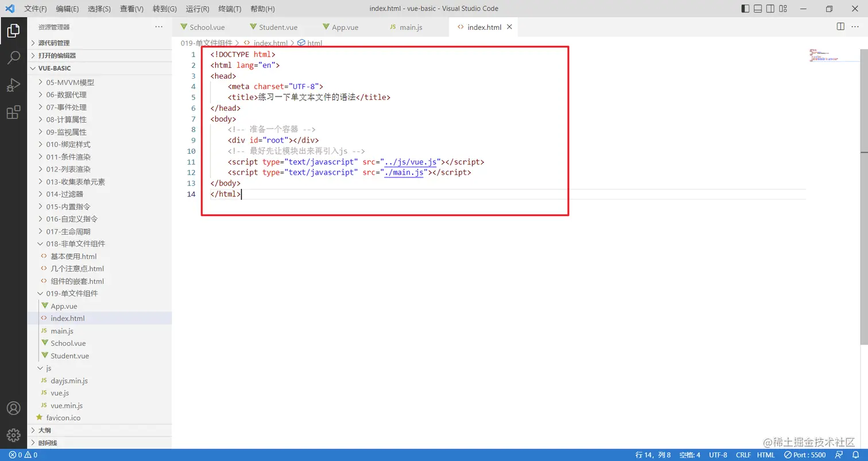
Task: Switch to the School.vue tab
Action: point(207,27)
